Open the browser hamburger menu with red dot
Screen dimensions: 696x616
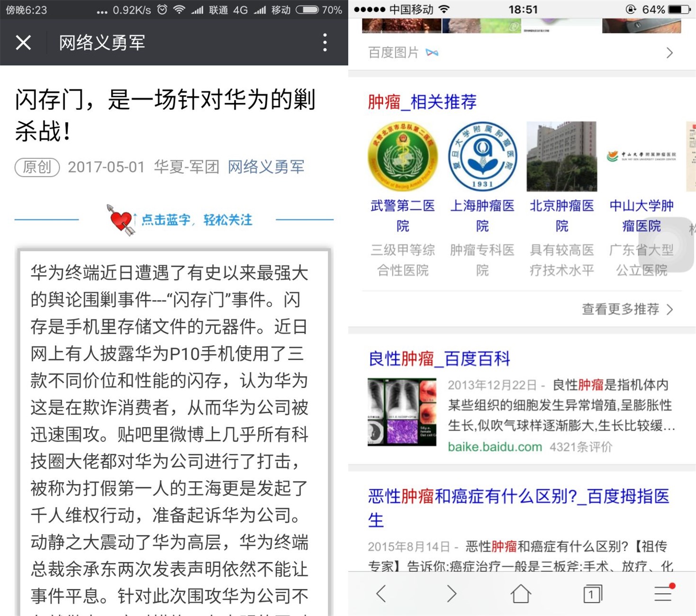tap(664, 593)
